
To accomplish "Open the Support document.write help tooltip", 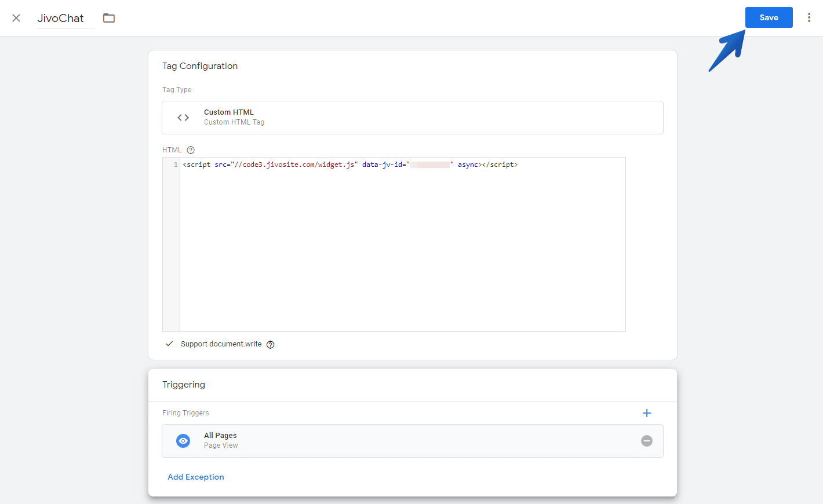I will pyautogui.click(x=270, y=344).
